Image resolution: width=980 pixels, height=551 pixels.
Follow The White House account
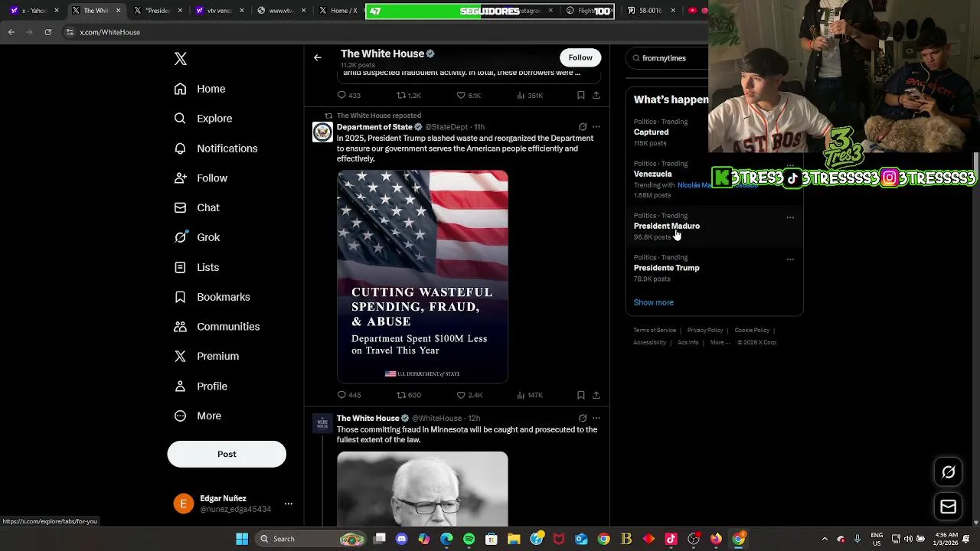(580, 57)
